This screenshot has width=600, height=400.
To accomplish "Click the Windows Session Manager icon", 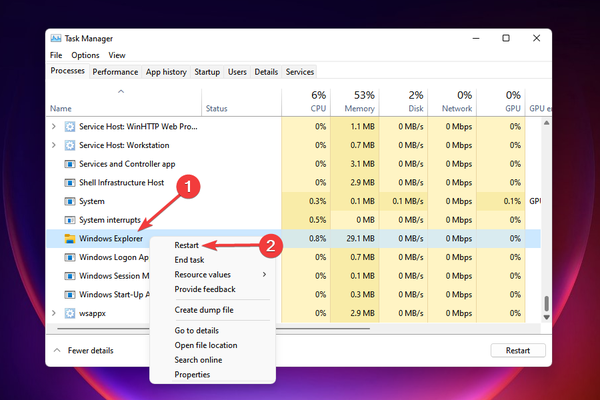I will coord(70,276).
